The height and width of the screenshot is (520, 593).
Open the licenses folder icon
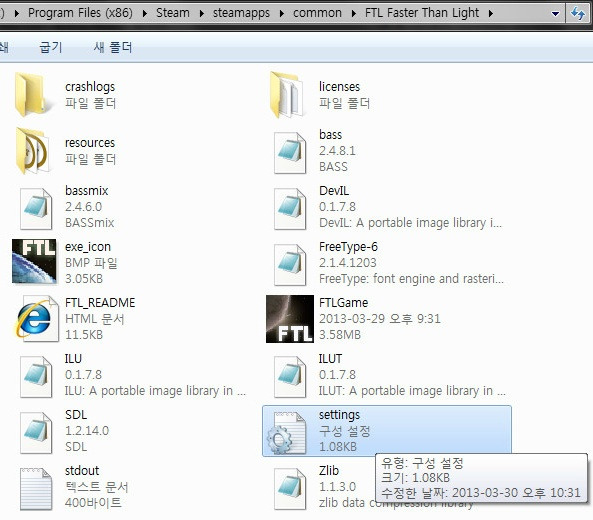[287, 95]
